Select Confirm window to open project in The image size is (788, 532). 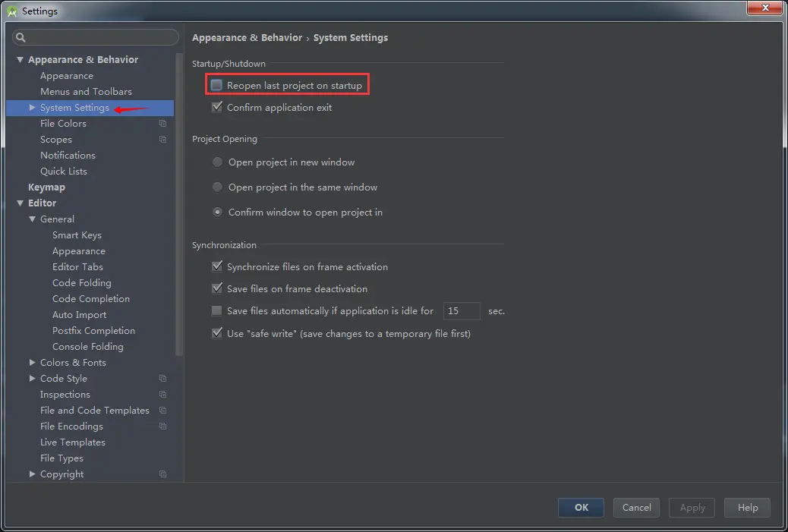[217, 212]
